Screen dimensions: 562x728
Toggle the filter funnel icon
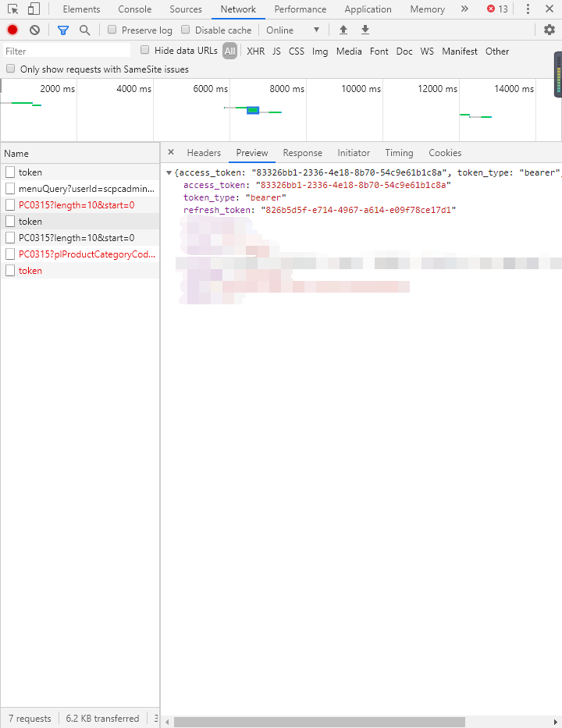(x=63, y=30)
